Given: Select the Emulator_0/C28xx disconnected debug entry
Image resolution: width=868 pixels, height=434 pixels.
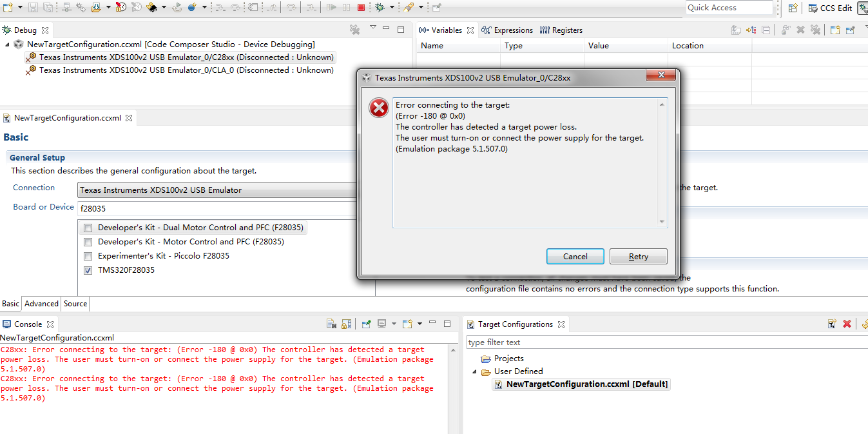Looking at the screenshot, I should (180, 57).
